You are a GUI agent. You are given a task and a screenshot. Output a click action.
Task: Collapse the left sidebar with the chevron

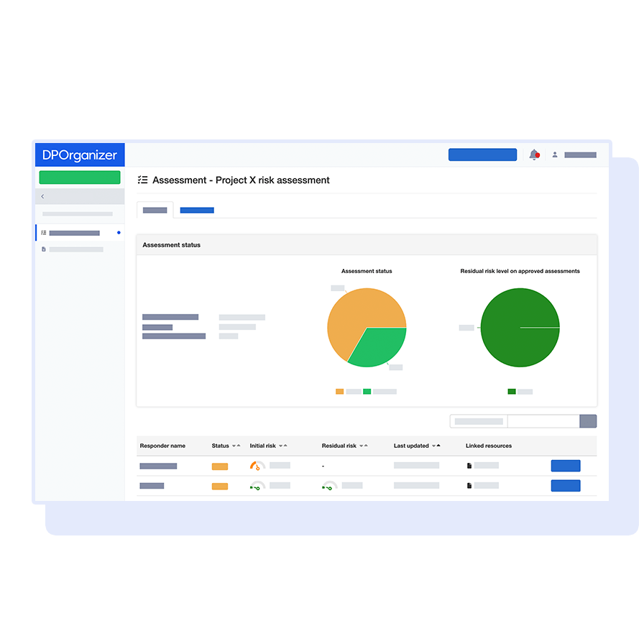click(x=42, y=196)
